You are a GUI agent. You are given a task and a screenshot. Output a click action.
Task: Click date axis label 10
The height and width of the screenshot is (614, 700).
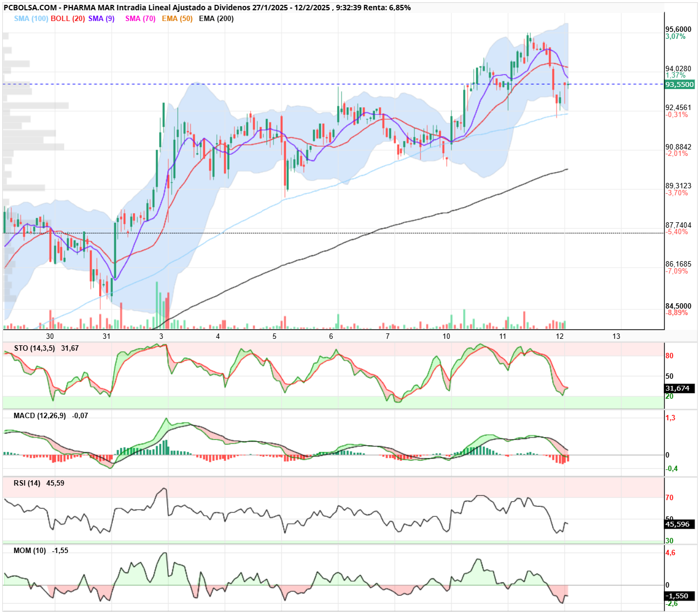(447, 336)
